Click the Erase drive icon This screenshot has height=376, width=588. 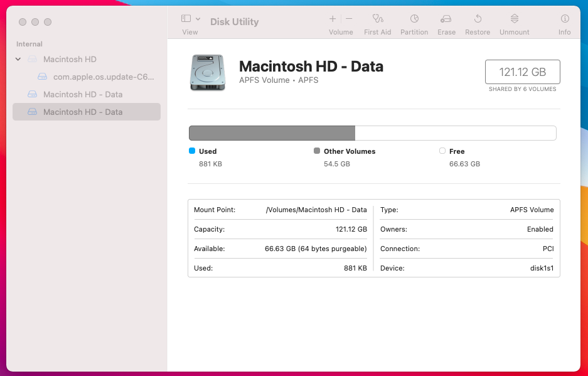point(446,19)
